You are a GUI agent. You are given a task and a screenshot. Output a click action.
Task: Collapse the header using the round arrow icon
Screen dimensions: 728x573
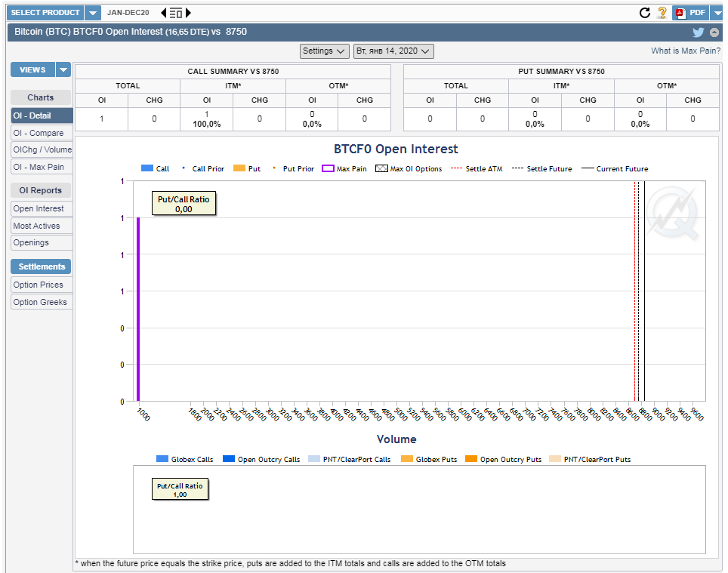click(x=714, y=32)
